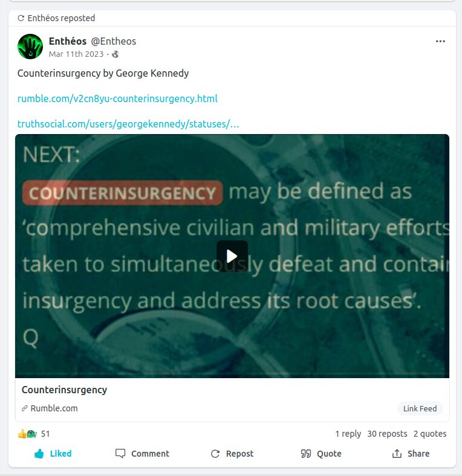The height and width of the screenshot is (476, 462).
Task: Click the Comment speech bubble icon
Action: 120,454
